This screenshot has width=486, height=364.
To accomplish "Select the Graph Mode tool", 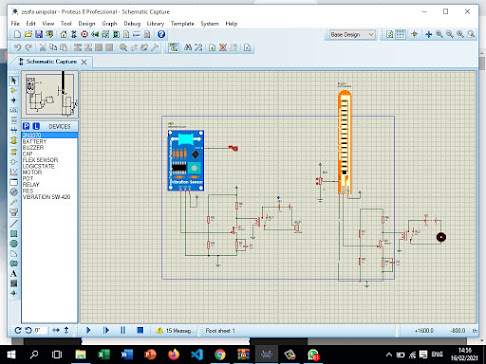I will (14, 172).
